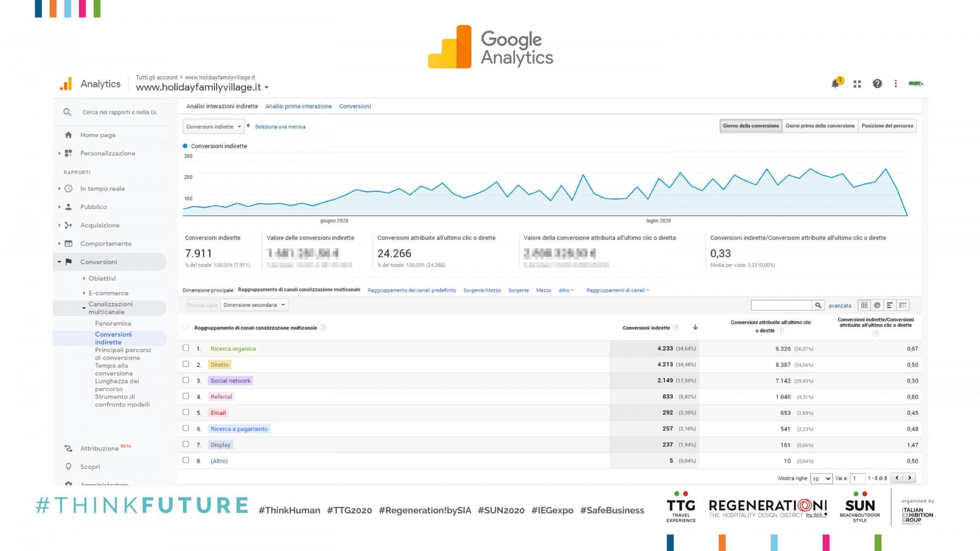Click Cerca nei rapporti search field
980x551 pixels.
tap(119, 112)
